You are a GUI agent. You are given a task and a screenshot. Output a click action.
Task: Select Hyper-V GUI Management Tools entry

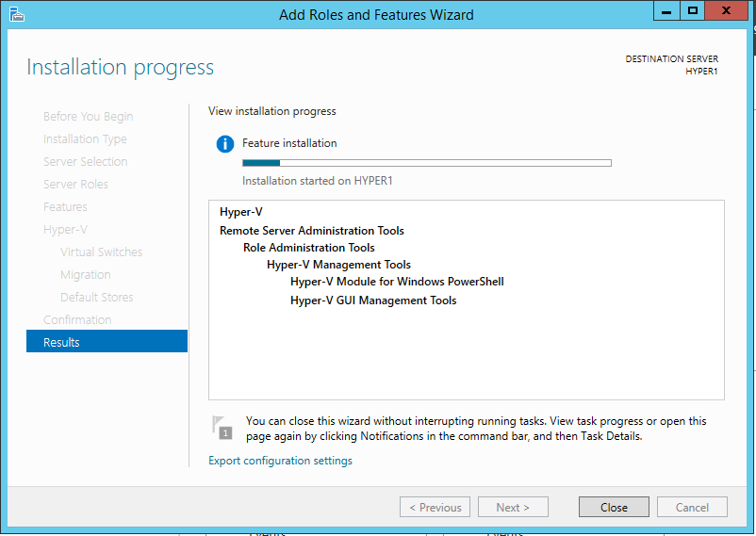coord(373,300)
